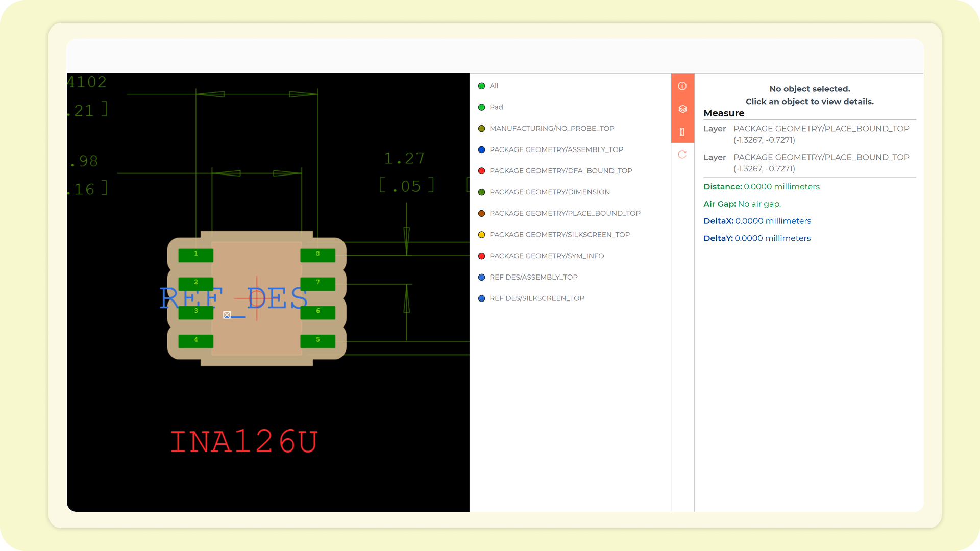Click the olive dot beside MANUFACTURING/NO_PROBE_TOP
980x551 pixels.
point(481,129)
